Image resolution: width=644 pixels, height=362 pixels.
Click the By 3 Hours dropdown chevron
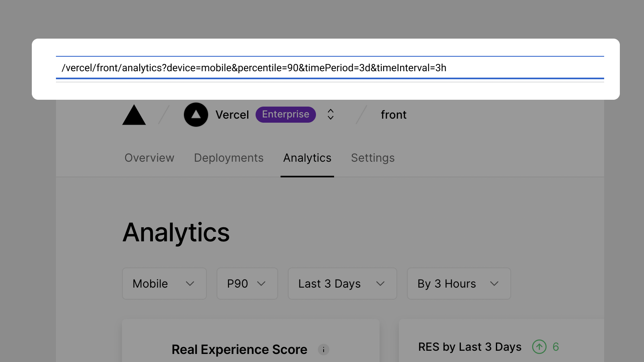[x=495, y=284]
